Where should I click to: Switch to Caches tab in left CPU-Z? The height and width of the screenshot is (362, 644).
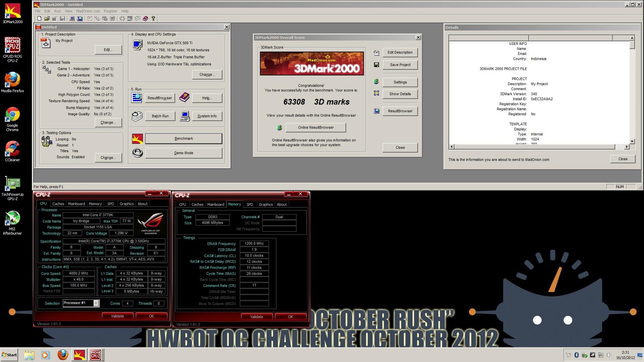[58, 203]
